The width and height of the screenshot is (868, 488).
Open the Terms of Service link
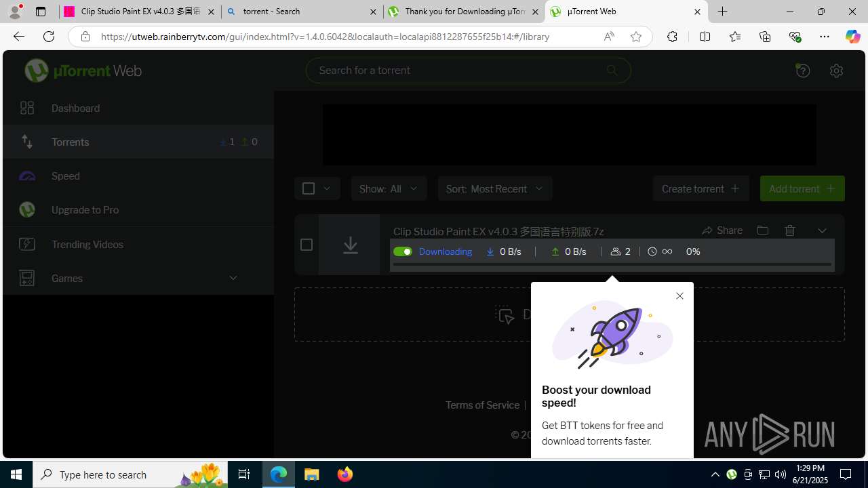482,405
